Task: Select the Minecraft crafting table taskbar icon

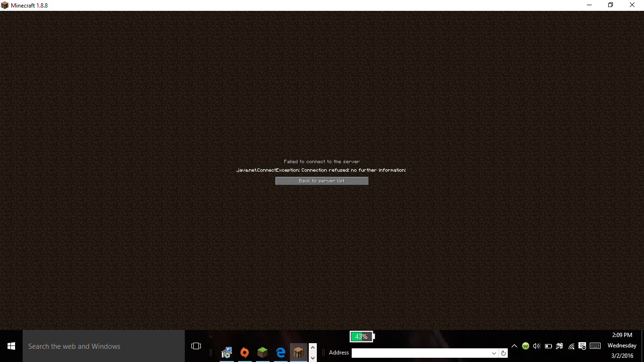Action: [x=298, y=352]
